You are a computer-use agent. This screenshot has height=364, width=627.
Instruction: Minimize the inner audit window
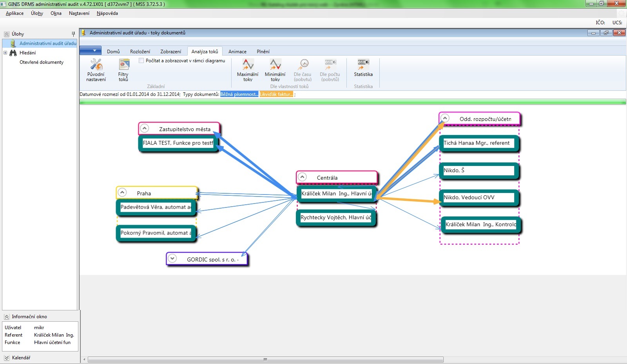click(593, 33)
